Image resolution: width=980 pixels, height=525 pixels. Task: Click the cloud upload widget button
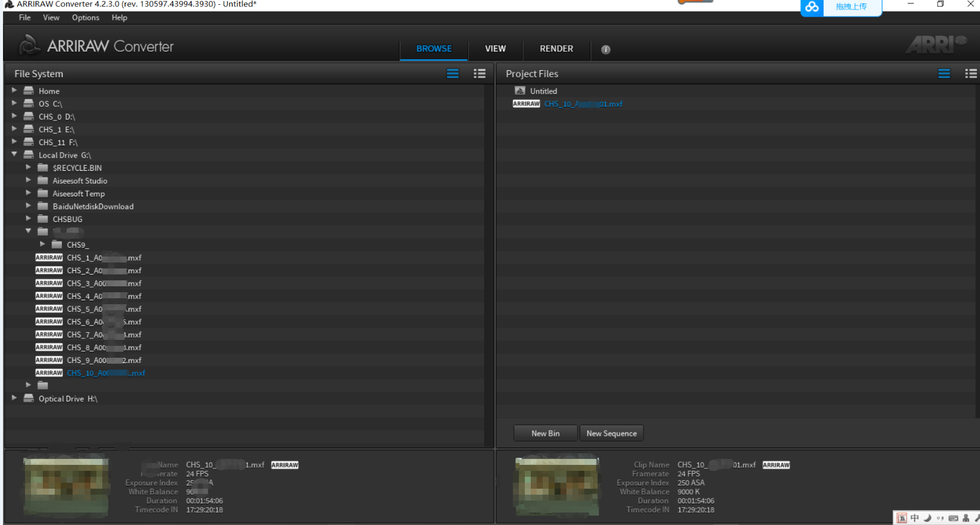coord(841,7)
